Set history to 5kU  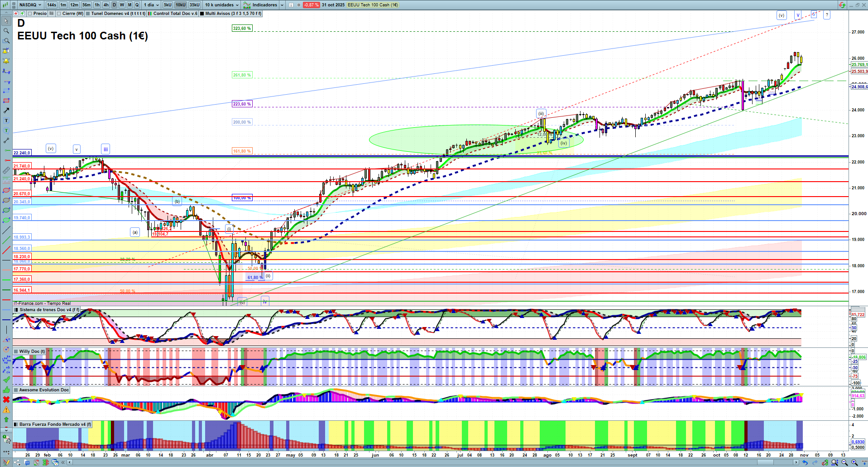[168, 5]
